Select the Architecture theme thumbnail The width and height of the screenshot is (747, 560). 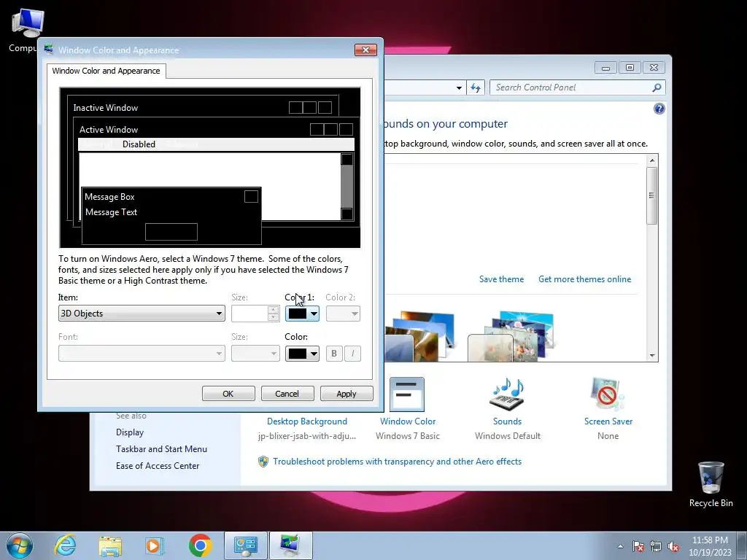point(419,336)
